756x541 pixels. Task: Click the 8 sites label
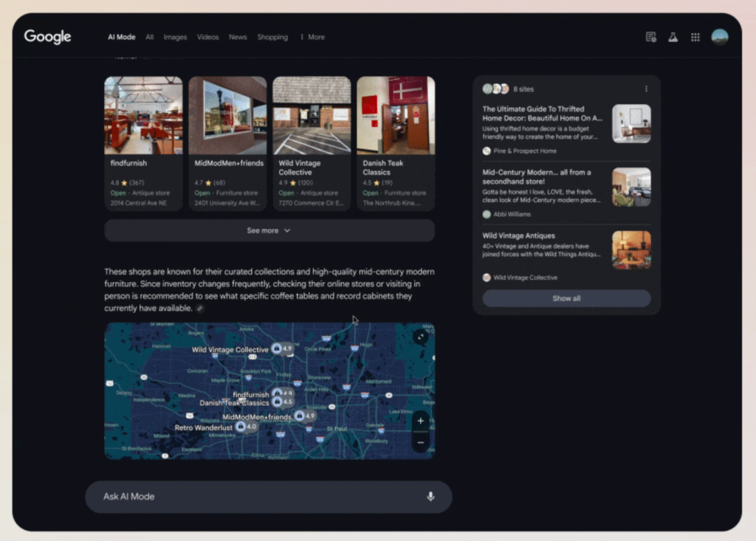click(x=523, y=89)
